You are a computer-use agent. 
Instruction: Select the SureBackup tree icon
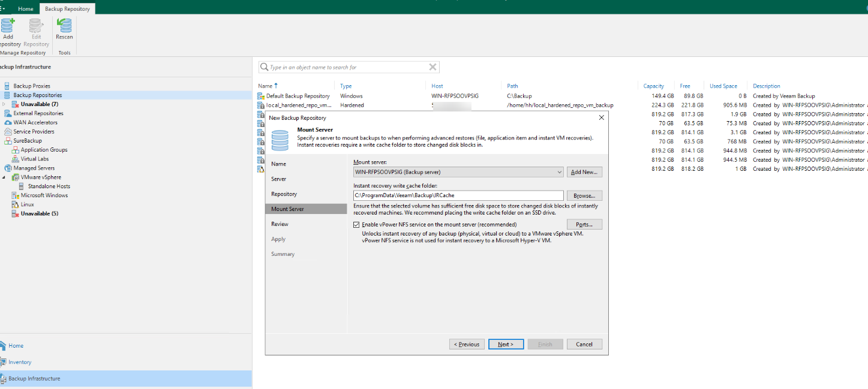8,141
